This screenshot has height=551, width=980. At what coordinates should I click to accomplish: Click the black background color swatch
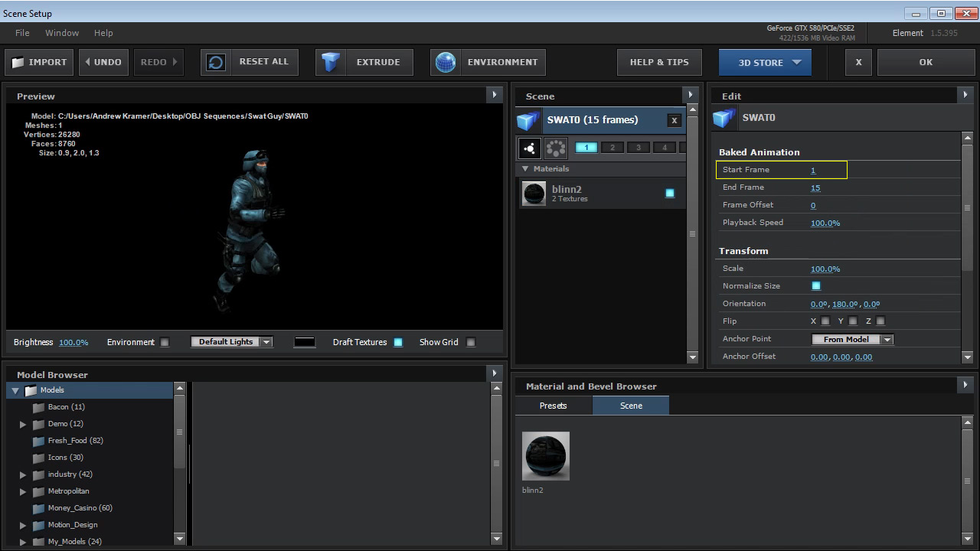[x=305, y=342]
